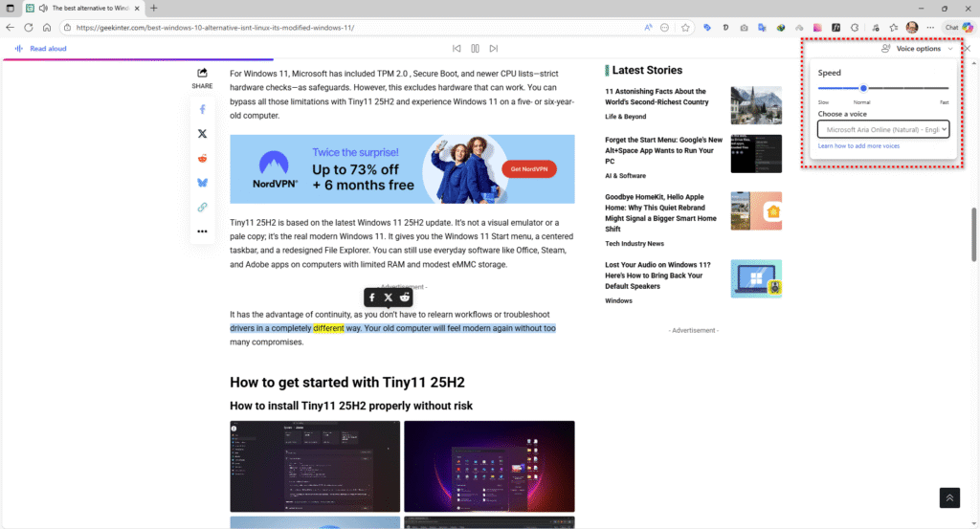Image resolution: width=980 pixels, height=529 pixels.
Task: Open more share options ellipsis
Action: (x=202, y=231)
